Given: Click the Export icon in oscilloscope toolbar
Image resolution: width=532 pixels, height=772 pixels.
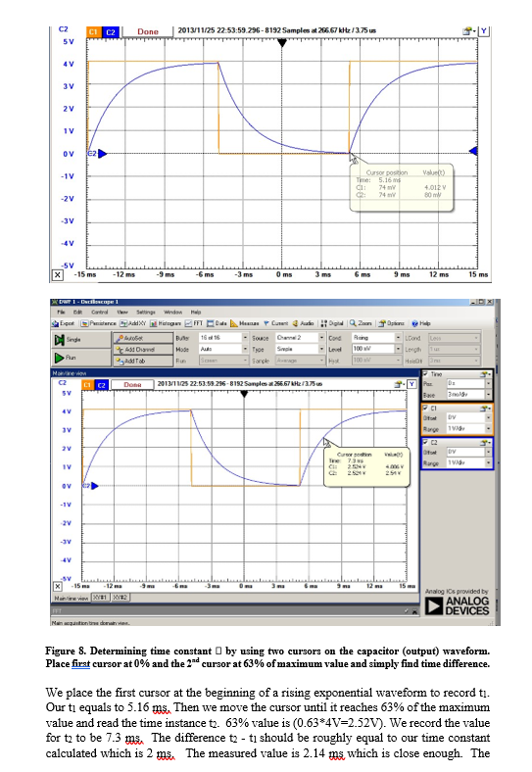Looking at the screenshot, I should coord(64,323).
